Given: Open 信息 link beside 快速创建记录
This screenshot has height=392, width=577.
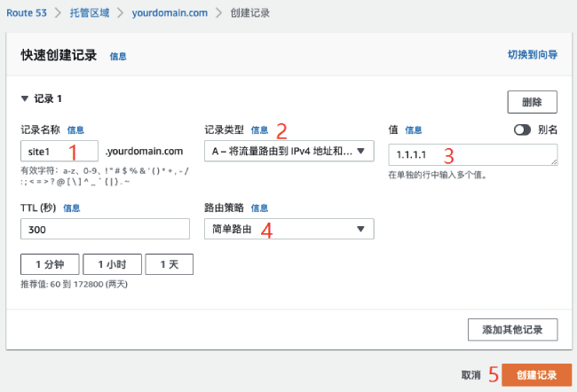Looking at the screenshot, I should click(x=118, y=56).
